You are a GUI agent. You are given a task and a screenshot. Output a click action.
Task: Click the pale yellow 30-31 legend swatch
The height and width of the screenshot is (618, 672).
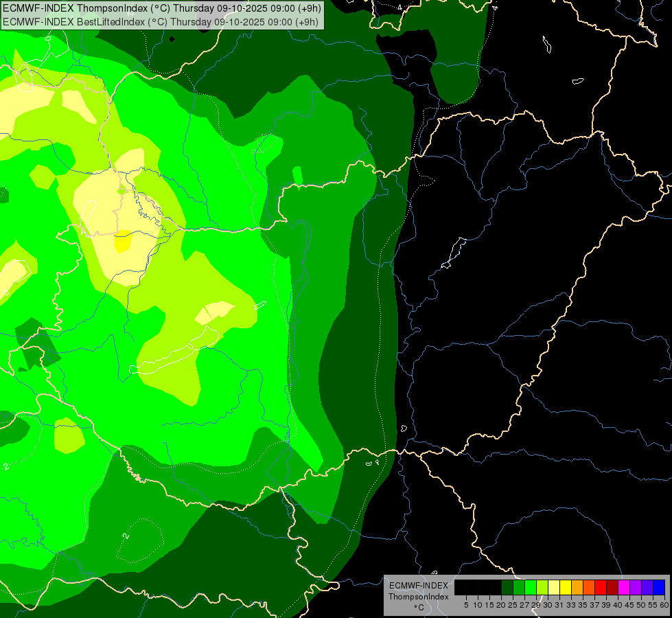click(554, 587)
